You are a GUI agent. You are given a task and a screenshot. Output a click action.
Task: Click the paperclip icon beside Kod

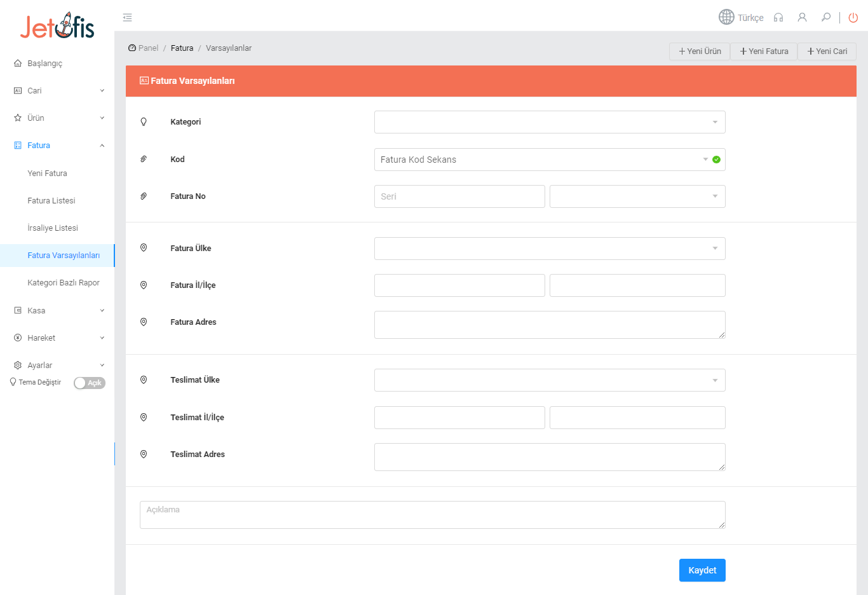(x=144, y=160)
